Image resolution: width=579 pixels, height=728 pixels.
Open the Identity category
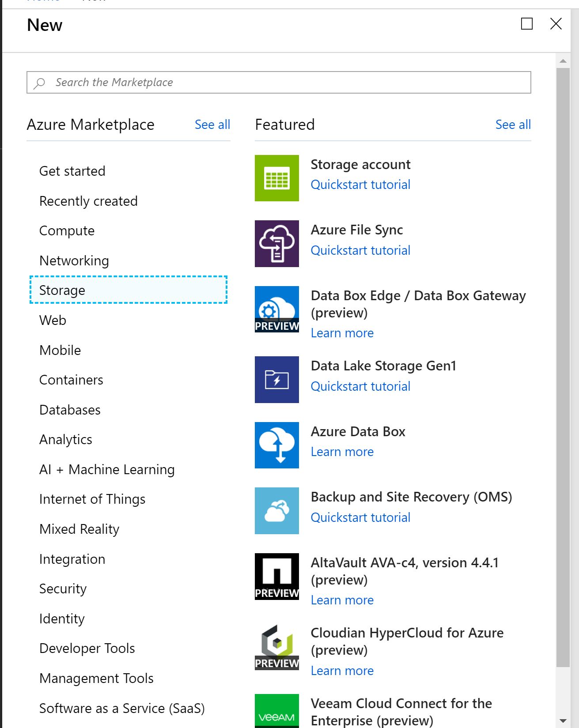(62, 619)
